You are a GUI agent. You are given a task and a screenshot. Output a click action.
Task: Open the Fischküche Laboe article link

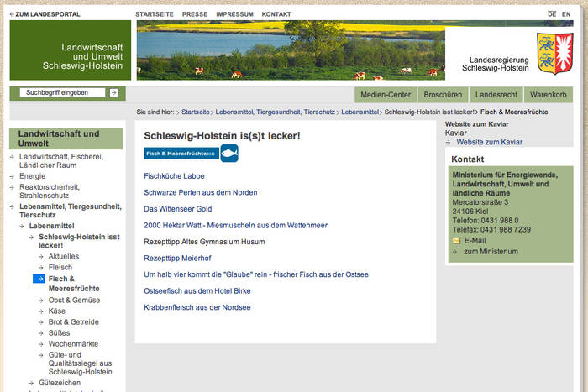pyautogui.click(x=174, y=175)
